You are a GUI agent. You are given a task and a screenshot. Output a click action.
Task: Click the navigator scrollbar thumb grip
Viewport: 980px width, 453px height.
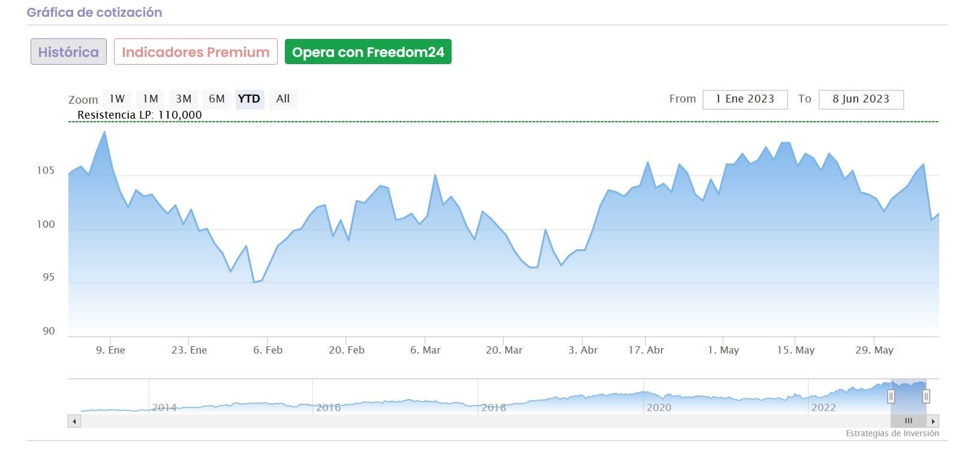tap(908, 421)
